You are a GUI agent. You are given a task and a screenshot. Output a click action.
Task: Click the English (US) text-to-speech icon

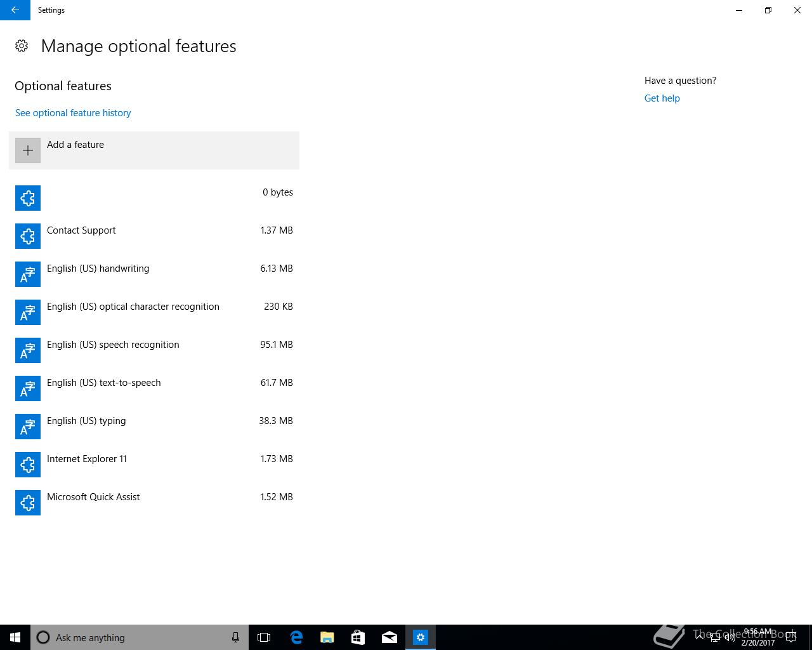(x=28, y=388)
